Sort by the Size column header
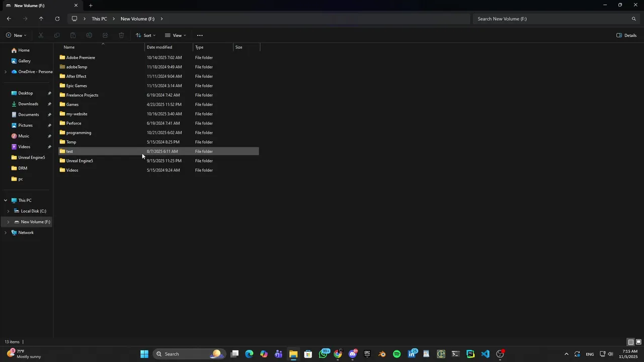Screen dimensions: 644x362 (x=247, y=47)
